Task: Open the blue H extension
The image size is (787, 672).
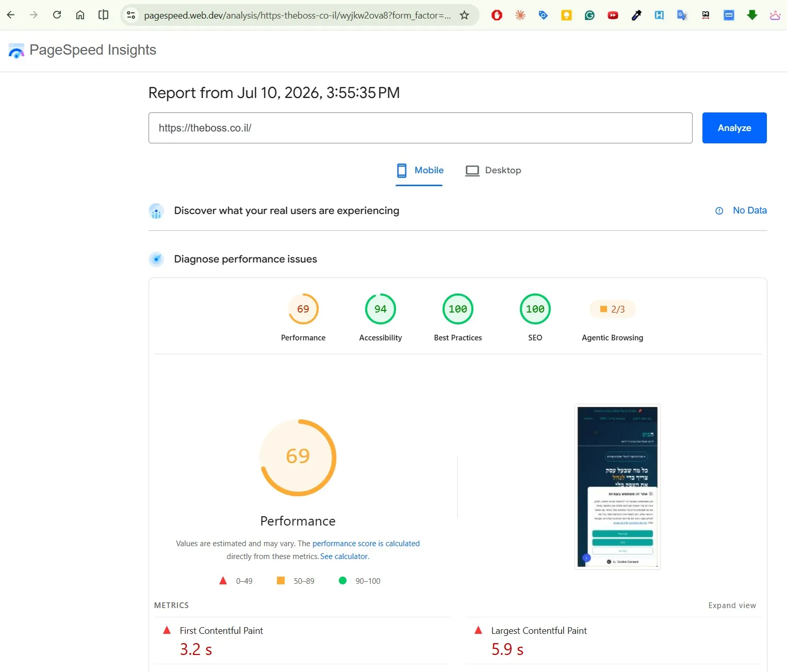Action: click(659, 15)
